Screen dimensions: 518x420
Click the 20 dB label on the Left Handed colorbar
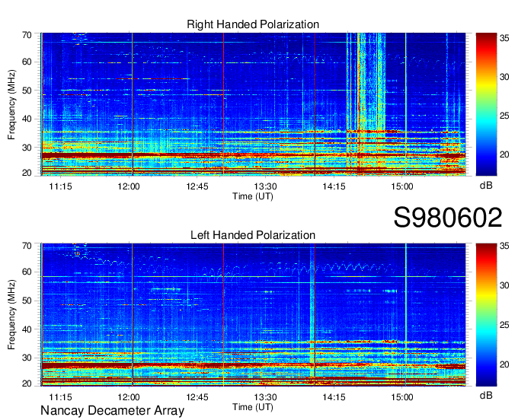(504, 364)
